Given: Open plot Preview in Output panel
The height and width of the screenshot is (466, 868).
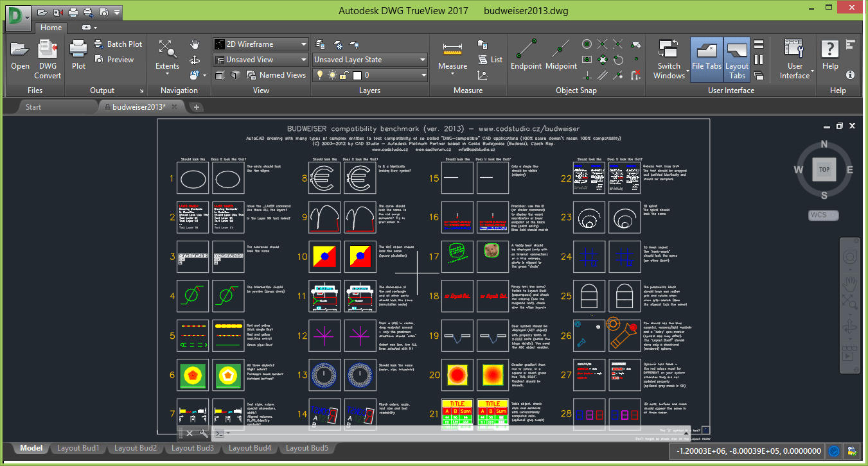Looking at the screenshot, I should point(114,60).
